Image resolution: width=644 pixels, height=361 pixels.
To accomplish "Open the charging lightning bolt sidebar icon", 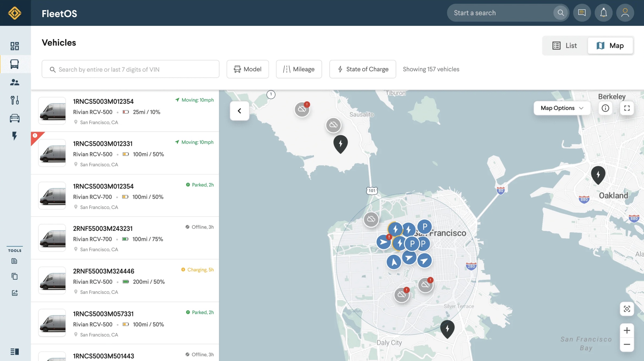I will pyautogui.click(x=15, y=136).
